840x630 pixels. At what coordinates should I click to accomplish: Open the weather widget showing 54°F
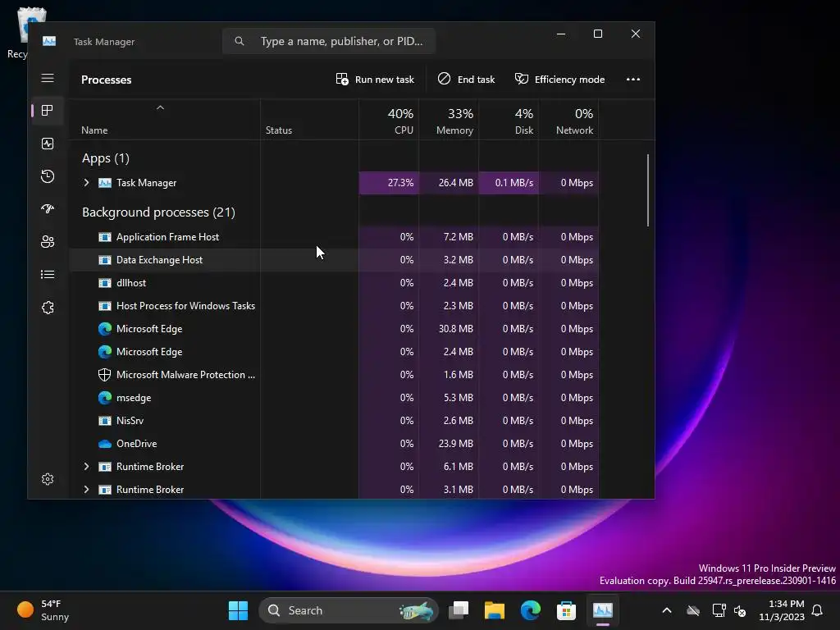click(x=43, y=610)
